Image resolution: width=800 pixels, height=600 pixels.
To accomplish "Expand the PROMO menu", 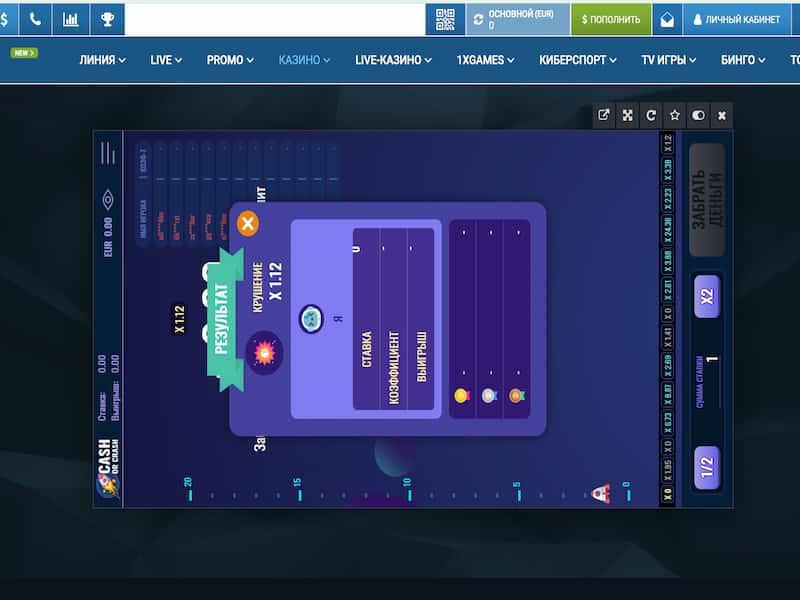I will (x=230, y=60).
